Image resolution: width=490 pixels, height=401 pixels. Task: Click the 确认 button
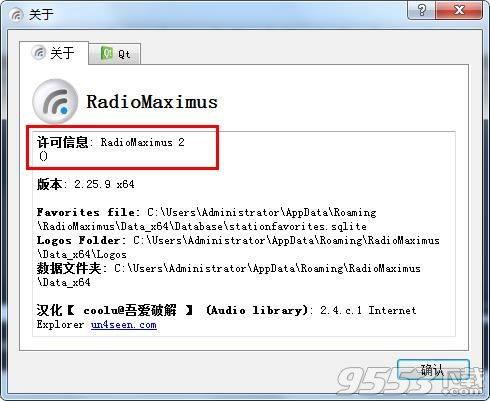pyautogui.click(x=433, y=369)
